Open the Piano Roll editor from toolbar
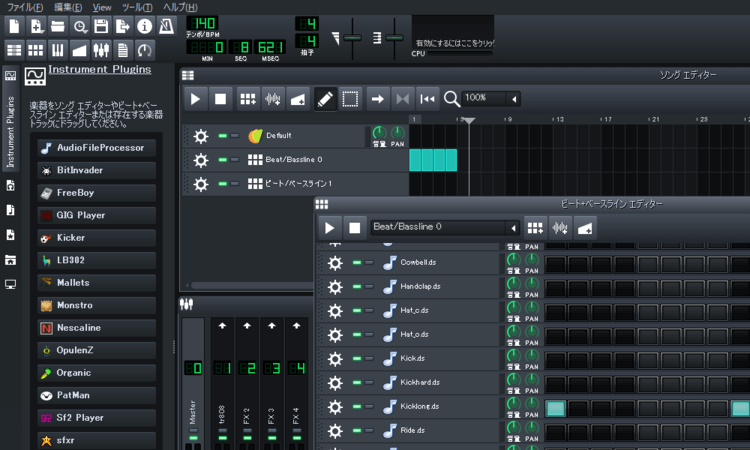The height and width of the screenshot is (450, 750). coord(56,49)
